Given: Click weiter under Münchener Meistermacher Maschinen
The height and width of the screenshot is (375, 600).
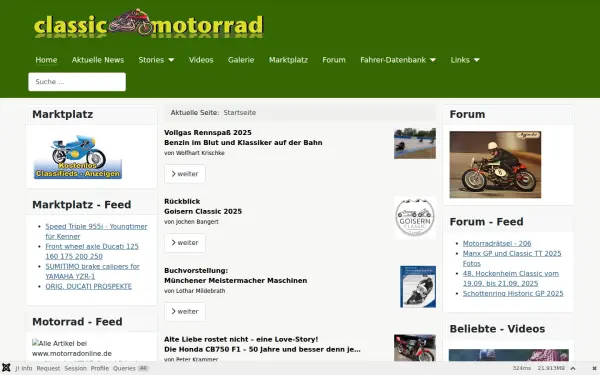Looking at the screenshot, I should tap(185, 311).
